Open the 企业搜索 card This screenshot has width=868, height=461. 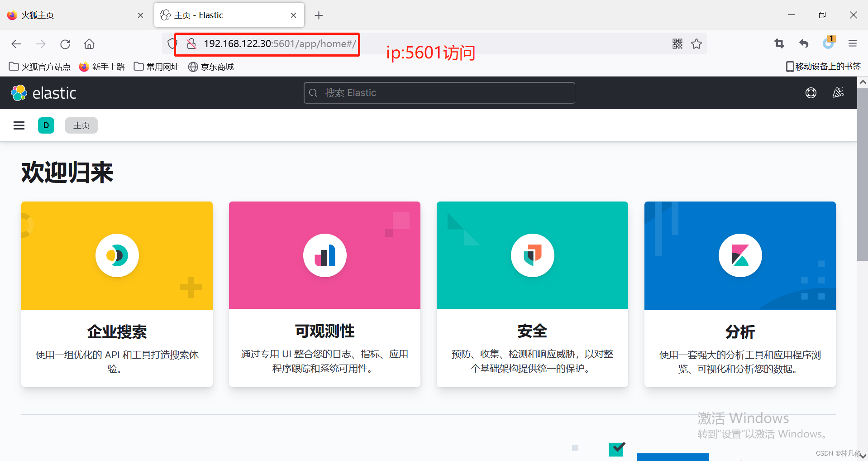(117, 294)
